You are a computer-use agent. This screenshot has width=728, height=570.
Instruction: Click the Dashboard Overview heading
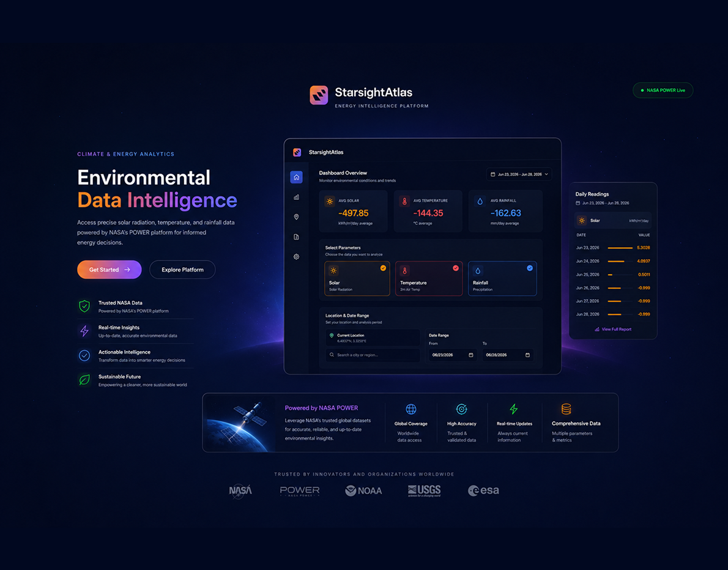pos(343,173)
